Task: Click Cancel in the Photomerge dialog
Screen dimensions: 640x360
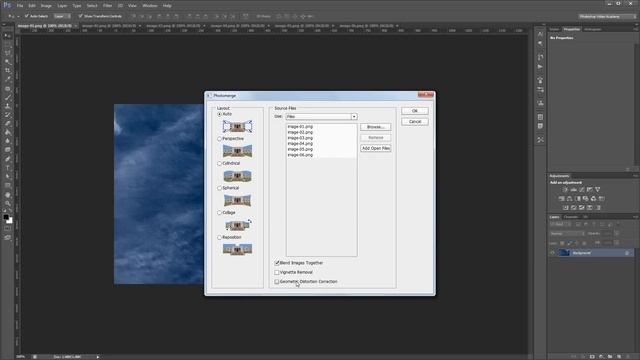Action: pyautogui.click(x=415, y=122)
